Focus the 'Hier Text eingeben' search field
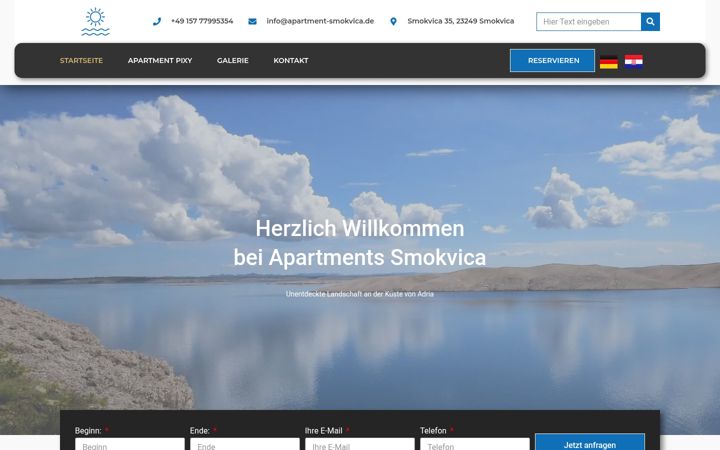Image resolution: width=720 pixels, height=450 pixels. point(589,22)
